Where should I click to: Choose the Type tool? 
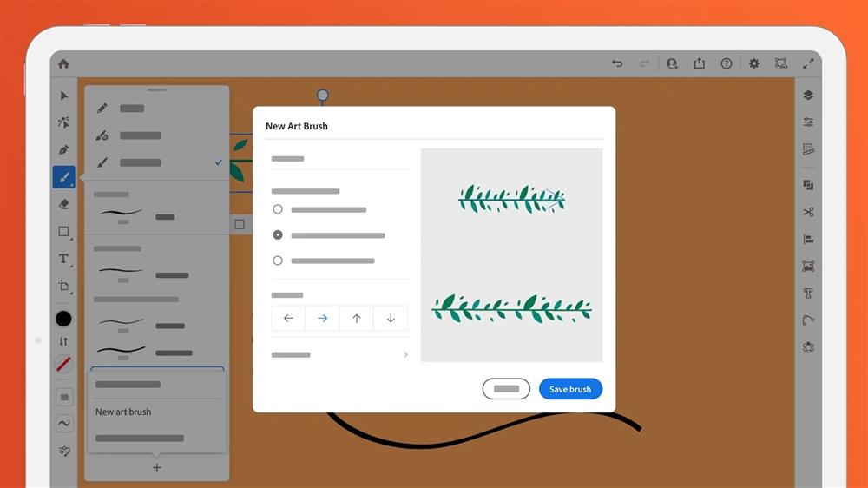point(63,259)
